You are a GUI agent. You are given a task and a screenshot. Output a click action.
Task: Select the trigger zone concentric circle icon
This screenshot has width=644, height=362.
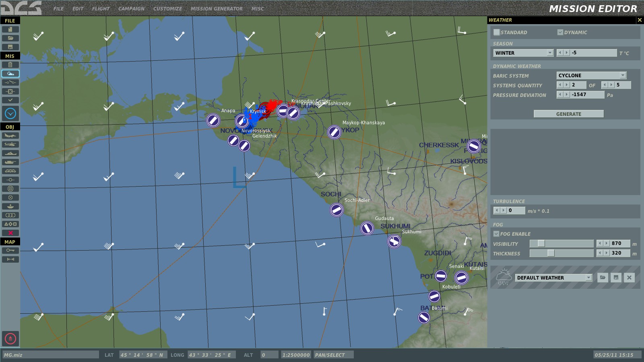coord(10,189)
